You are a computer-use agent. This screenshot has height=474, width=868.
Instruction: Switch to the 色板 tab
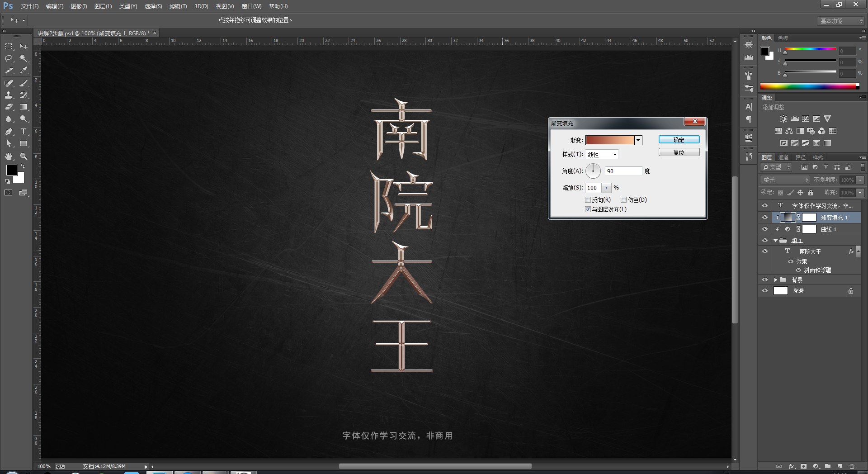(x=783, y=38)
